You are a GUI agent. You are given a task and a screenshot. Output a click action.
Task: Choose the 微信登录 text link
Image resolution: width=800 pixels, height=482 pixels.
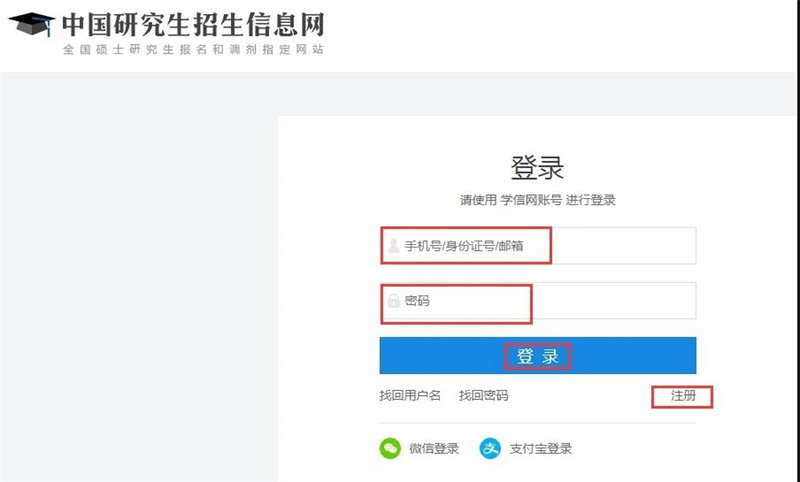(x=434, y=449)
